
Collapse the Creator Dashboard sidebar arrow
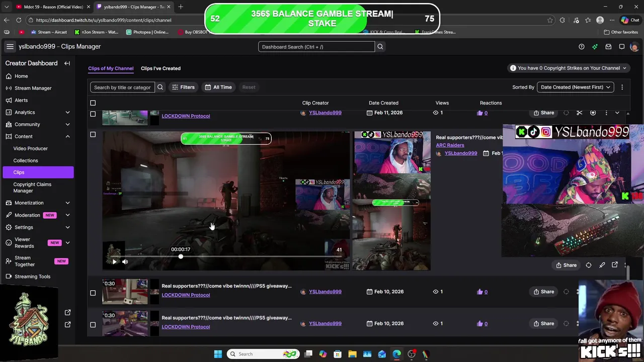coord(67,63)
